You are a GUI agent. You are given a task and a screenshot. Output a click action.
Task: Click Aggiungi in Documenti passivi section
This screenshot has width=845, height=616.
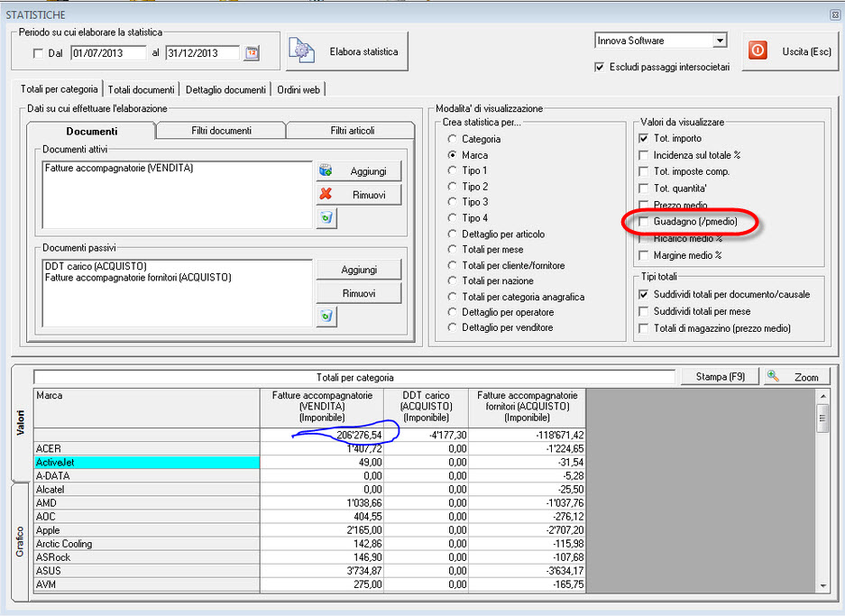click(x=358, y=270)
